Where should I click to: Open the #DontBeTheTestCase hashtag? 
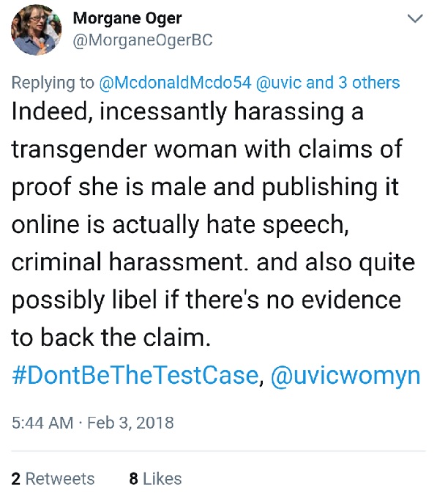point(135,375)
